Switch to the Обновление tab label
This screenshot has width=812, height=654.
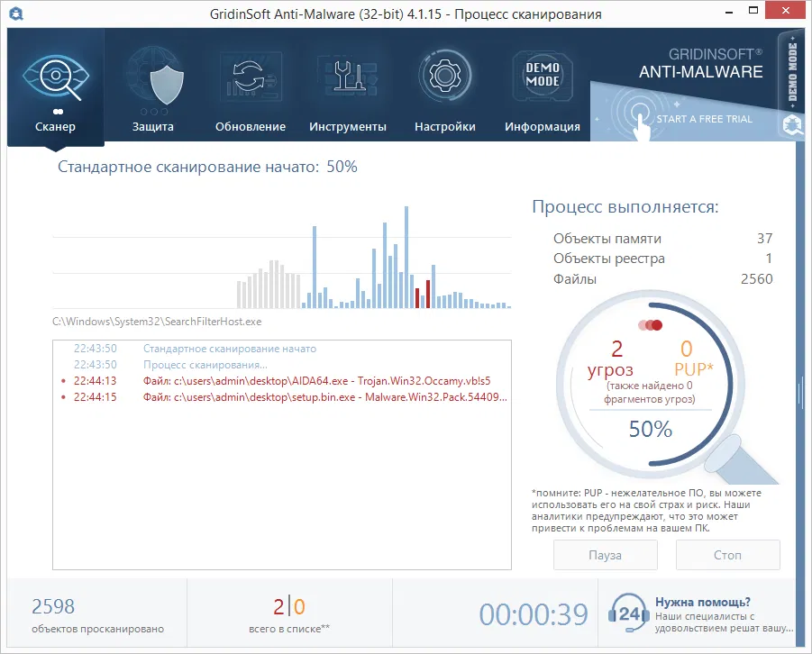251,126
